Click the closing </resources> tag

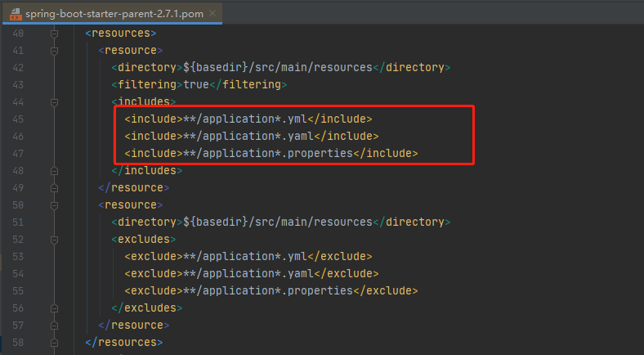point(124,342)
